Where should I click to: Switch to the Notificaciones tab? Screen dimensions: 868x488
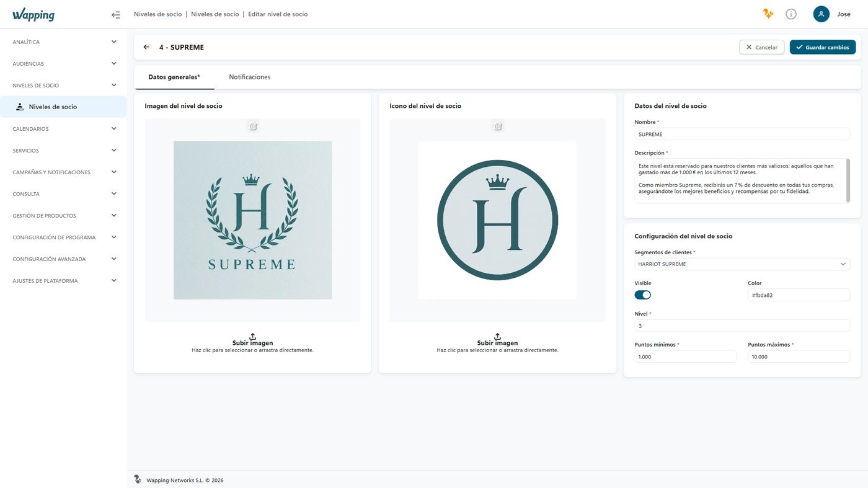click(250, 77)
